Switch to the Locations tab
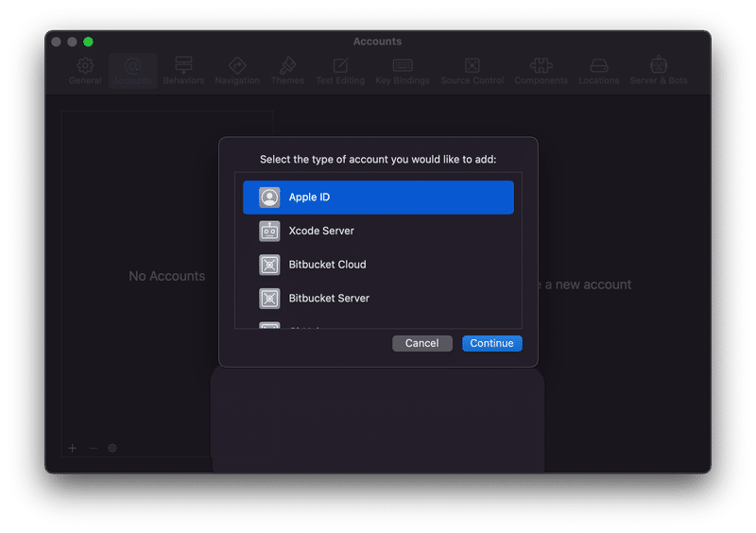 (598, 71)
